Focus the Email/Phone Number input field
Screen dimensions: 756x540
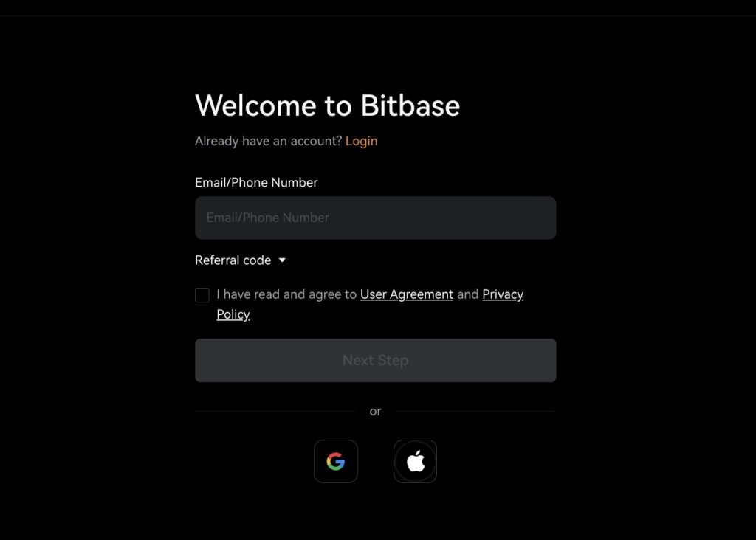click(x=376, y=218)
